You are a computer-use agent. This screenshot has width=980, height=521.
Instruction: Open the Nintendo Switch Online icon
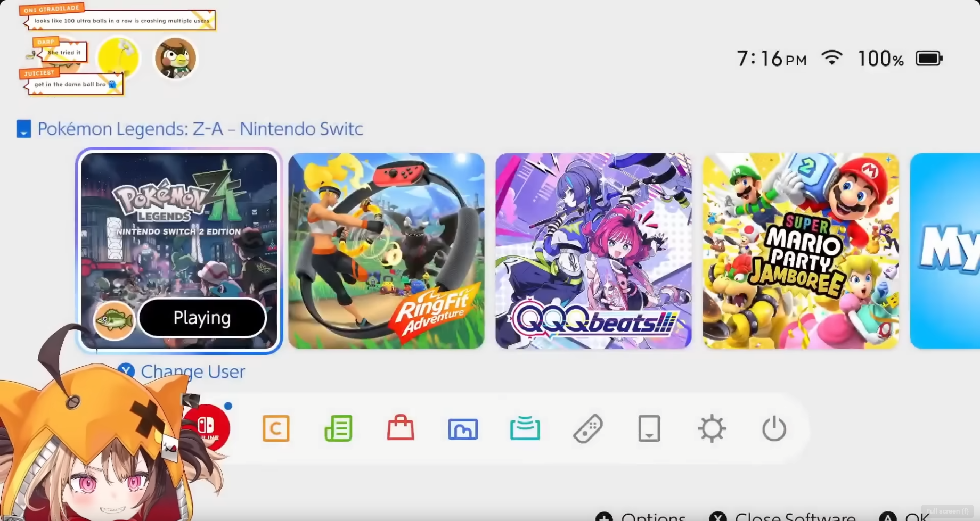tap(207, 427)
